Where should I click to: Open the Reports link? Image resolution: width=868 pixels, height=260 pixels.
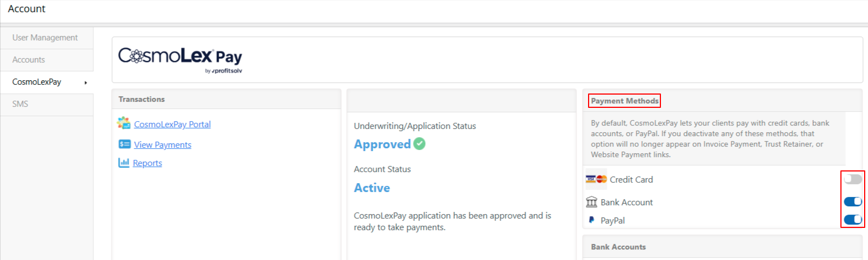(x=147, y=163)
